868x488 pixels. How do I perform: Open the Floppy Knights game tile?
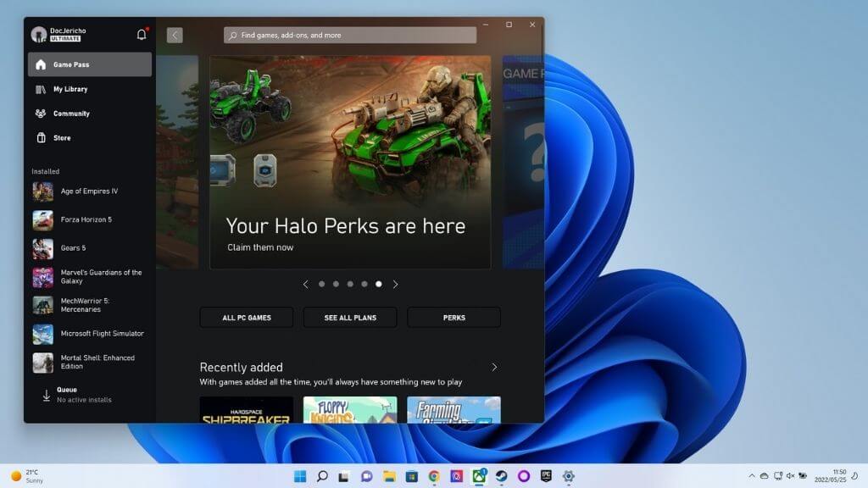pos(350,410)
